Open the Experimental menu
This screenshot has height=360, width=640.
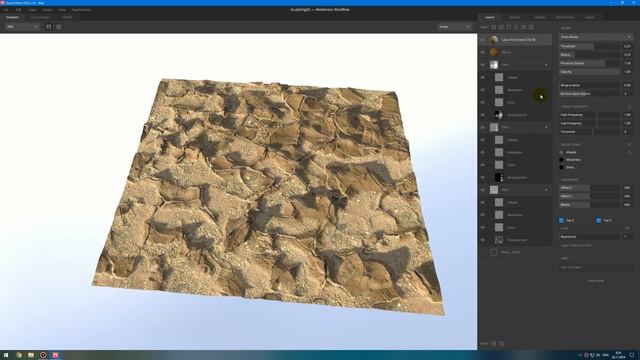[81, 9]
